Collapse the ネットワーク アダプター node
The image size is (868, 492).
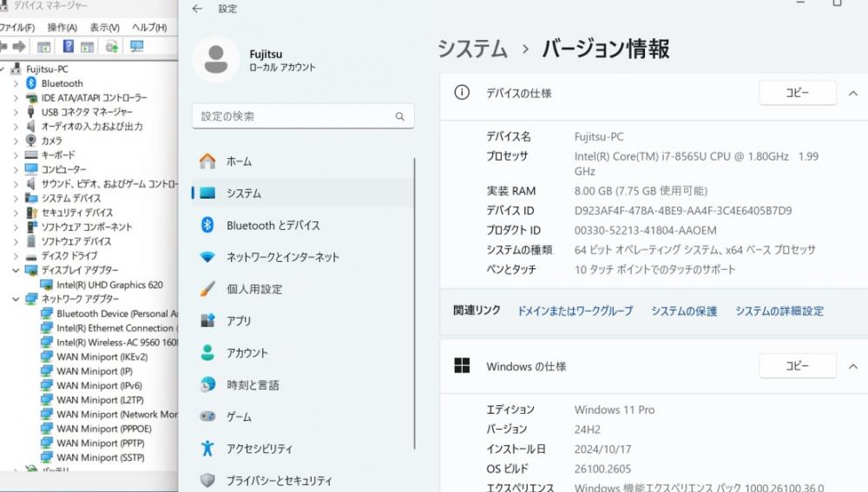(x=16, y=298)
